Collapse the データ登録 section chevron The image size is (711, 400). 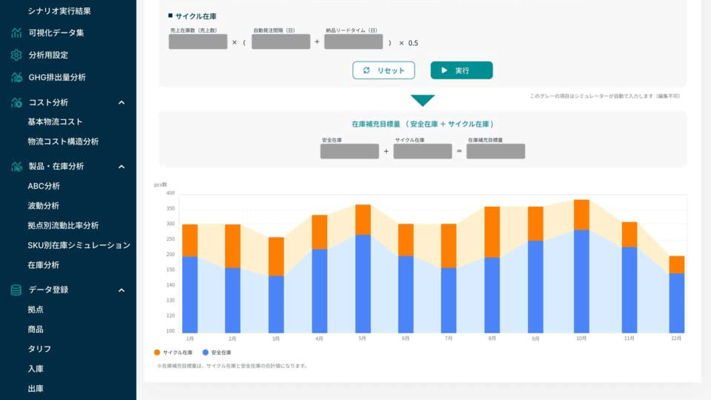tap(122, 290)
